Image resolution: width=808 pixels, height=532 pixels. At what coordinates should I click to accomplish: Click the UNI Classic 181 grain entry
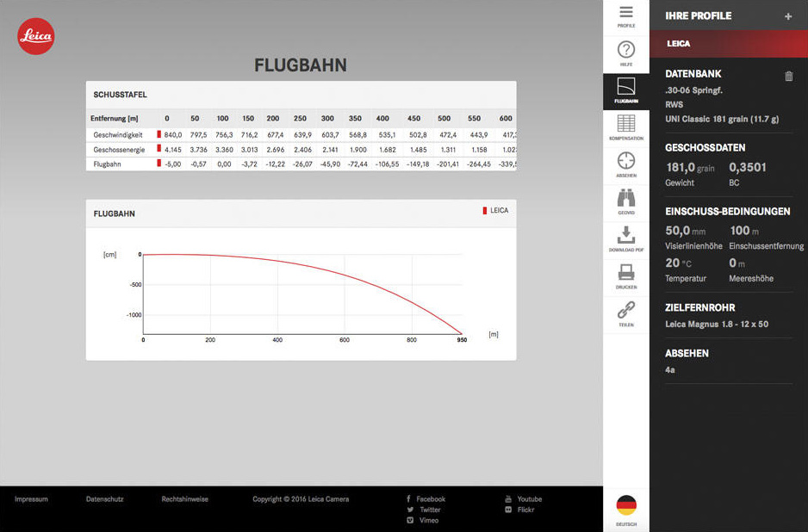click(722, 119)
